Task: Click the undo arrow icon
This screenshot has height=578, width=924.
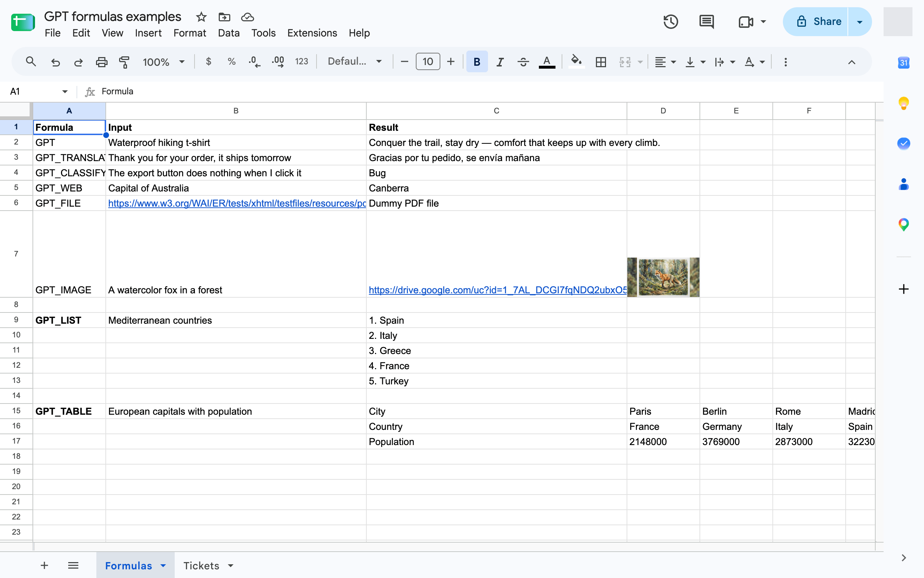Action: pyautogui.click(x=55, y=61)
